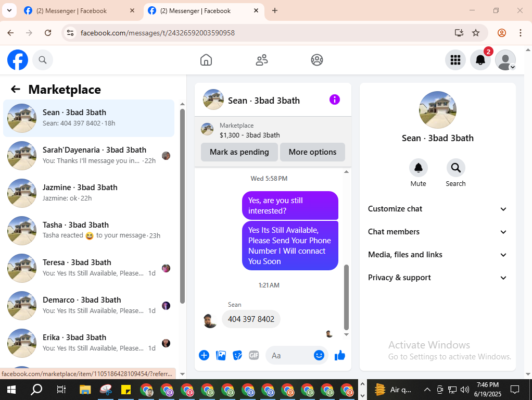The height and width of the screenshot is (400, 532).
Task: Mute this conversation bell icon
Action: (x=419, y=168)
